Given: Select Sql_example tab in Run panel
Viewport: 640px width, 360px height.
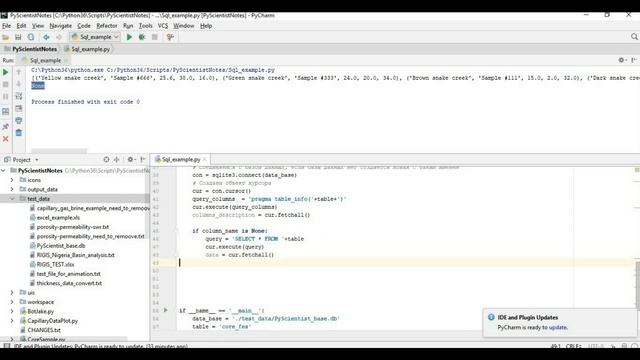Looking at the screenshot, I should coord(45,60).
